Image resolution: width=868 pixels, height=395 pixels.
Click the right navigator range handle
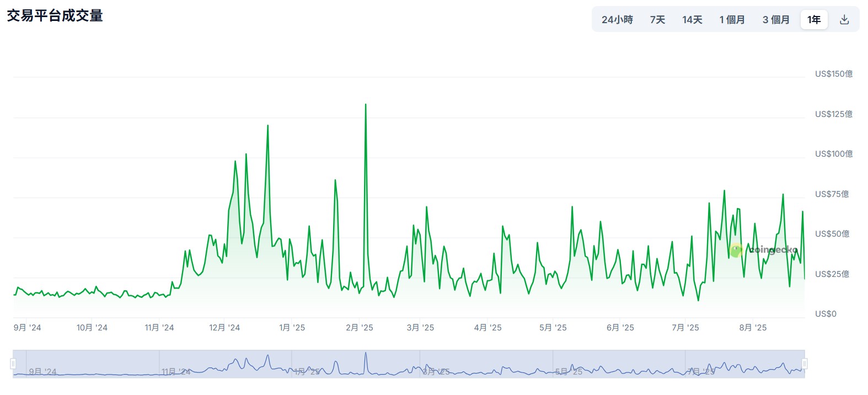(805, 364)
